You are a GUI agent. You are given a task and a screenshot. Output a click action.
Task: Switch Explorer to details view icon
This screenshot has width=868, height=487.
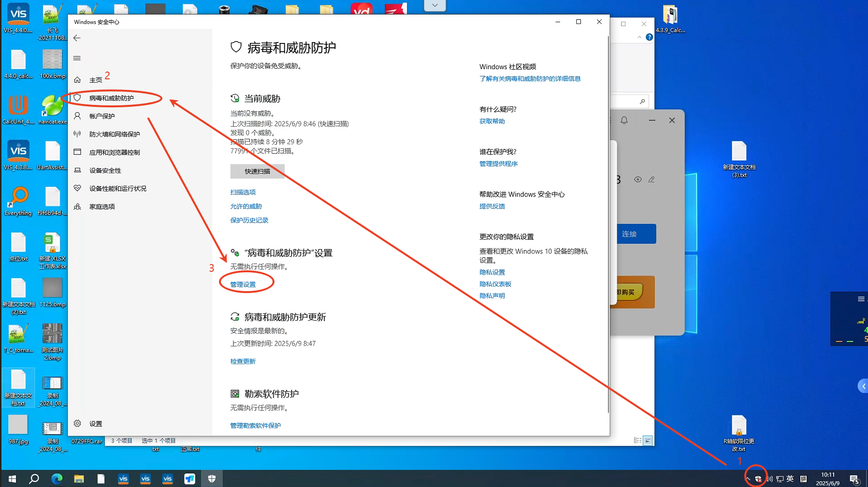tap(637, 441)
